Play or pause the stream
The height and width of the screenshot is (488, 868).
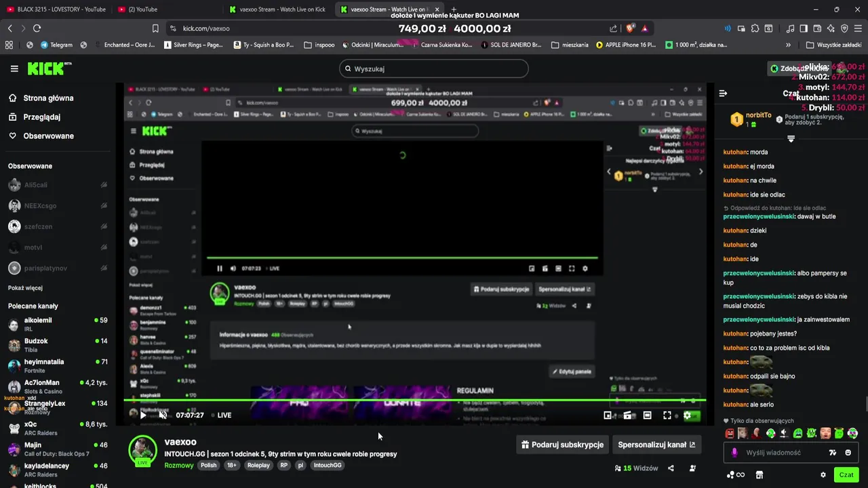tap(144, 415)
